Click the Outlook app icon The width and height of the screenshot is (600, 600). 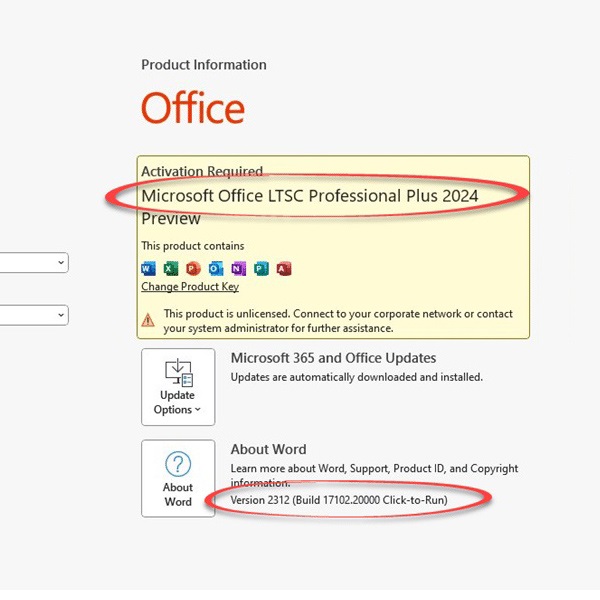[x=216, y=269]
